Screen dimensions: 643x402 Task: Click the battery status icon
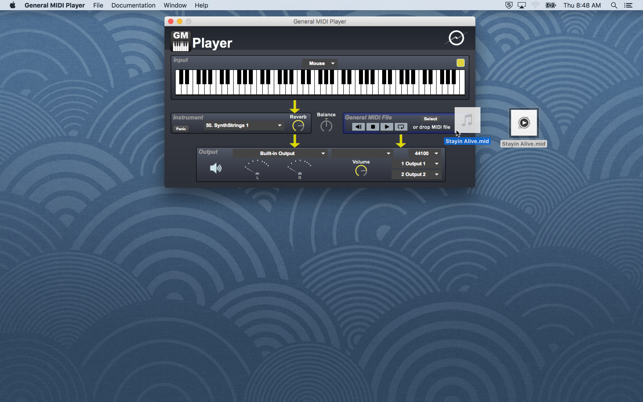pos(550,5)
